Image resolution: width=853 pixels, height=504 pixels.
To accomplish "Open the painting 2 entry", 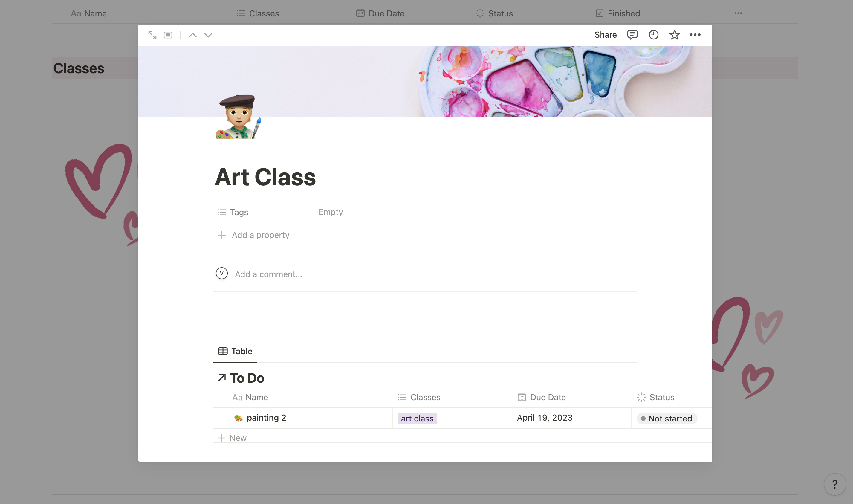I will (266, 418).
